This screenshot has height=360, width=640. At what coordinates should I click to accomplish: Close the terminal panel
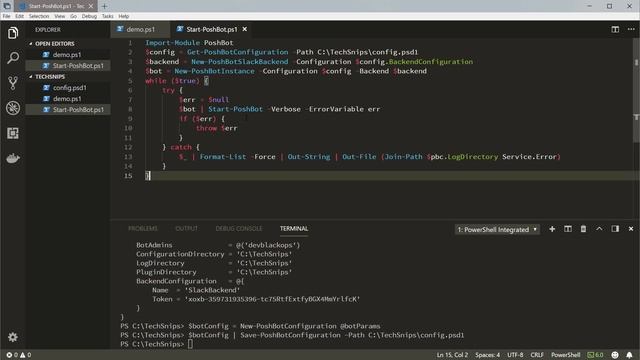631,229
